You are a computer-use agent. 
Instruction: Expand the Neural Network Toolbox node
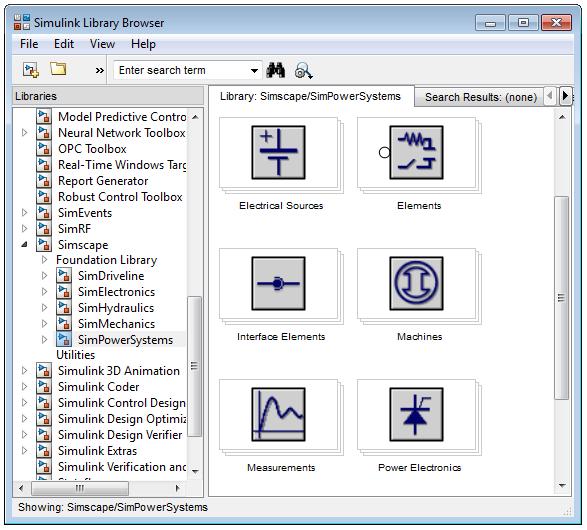coord(25,132)
